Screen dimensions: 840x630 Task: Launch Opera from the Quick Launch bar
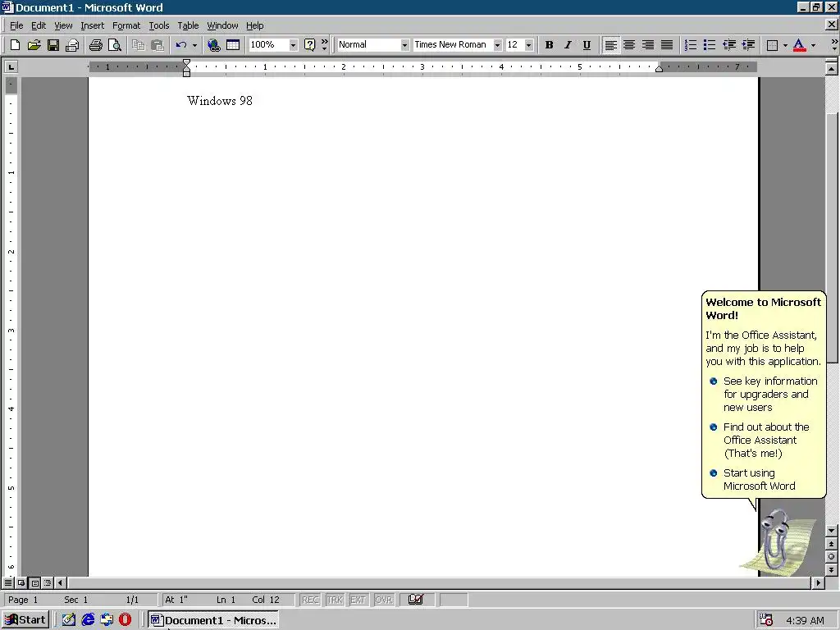[125, 620]
